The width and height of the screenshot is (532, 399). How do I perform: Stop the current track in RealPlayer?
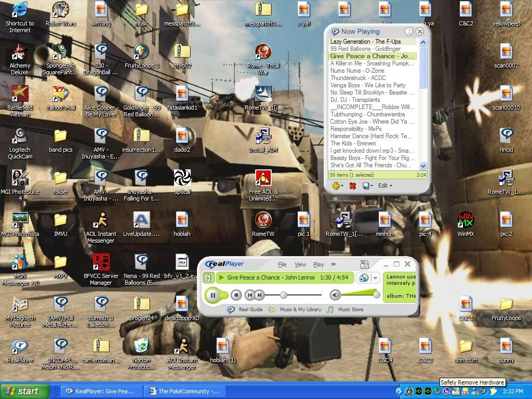pyautogui.click(x=236, y=295)
